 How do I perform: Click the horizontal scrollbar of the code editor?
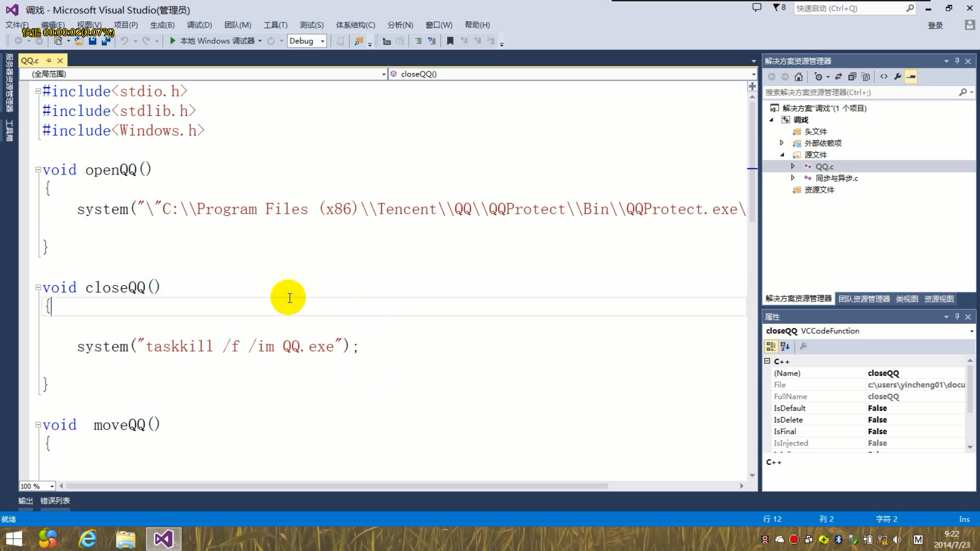pyautogui.click(x=337, y=486)
